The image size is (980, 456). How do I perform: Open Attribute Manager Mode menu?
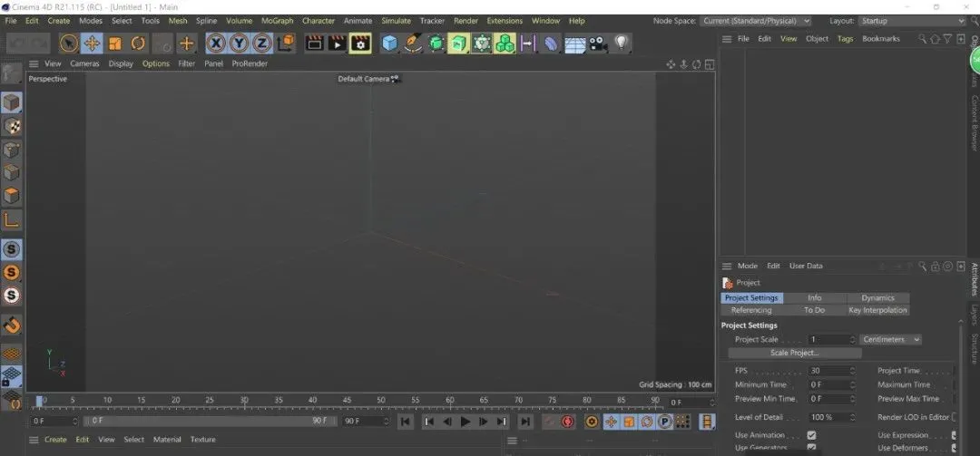[x=747, y=267]
